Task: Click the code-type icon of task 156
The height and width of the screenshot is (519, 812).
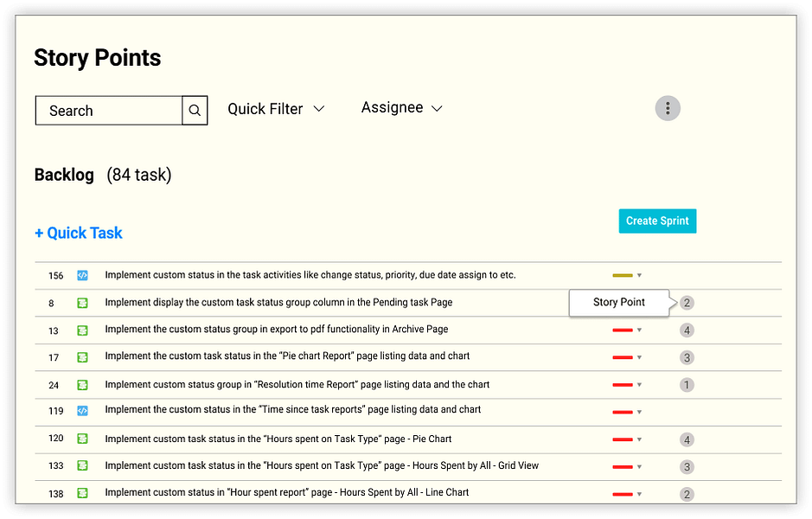Action: 82,276
